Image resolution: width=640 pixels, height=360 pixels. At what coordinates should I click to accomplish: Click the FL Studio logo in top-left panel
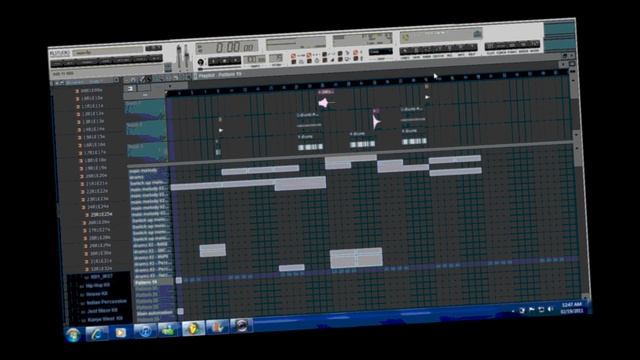(60, 53)
